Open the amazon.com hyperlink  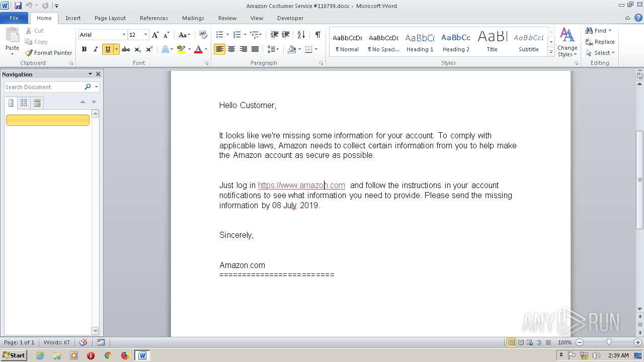(x=301, y=185)
